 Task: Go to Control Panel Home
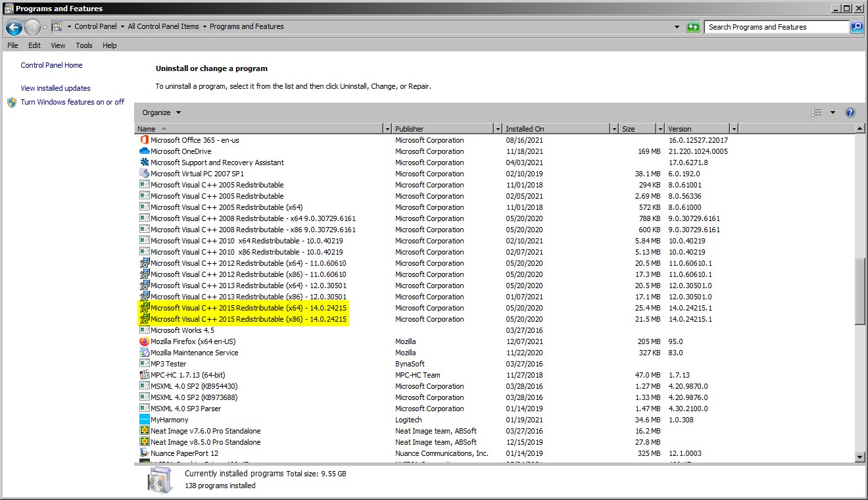(x=51, y=65)
